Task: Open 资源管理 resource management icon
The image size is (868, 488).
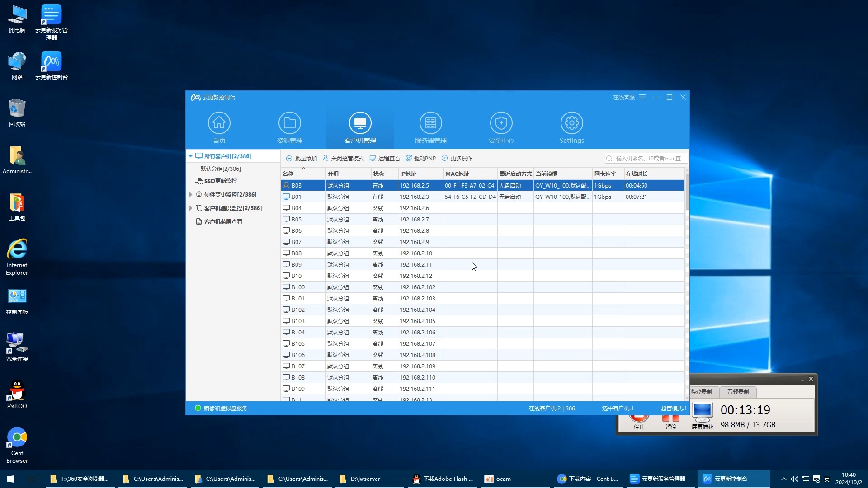Action: tap(290, 123)
